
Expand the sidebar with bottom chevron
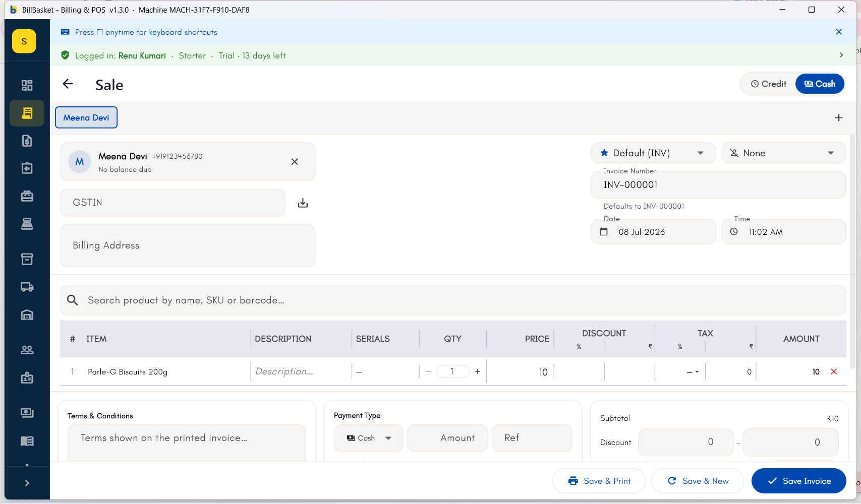(x=27, y=483)
